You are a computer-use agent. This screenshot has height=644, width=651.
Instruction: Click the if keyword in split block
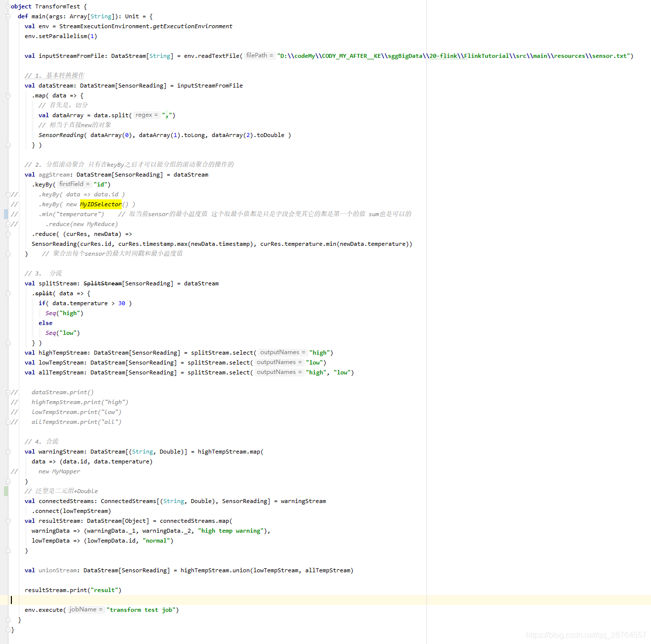[42, 303]
